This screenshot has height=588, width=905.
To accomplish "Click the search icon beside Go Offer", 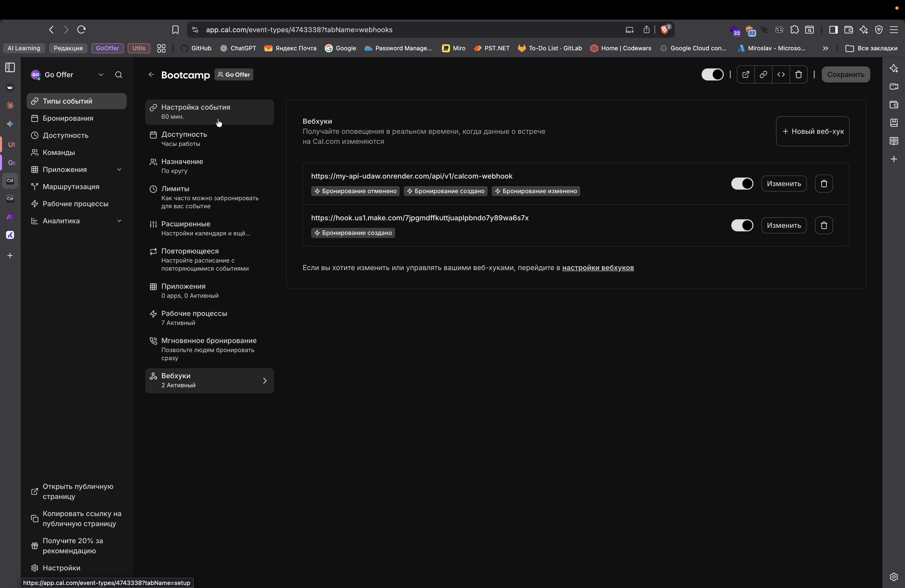I will coord(119,75).
